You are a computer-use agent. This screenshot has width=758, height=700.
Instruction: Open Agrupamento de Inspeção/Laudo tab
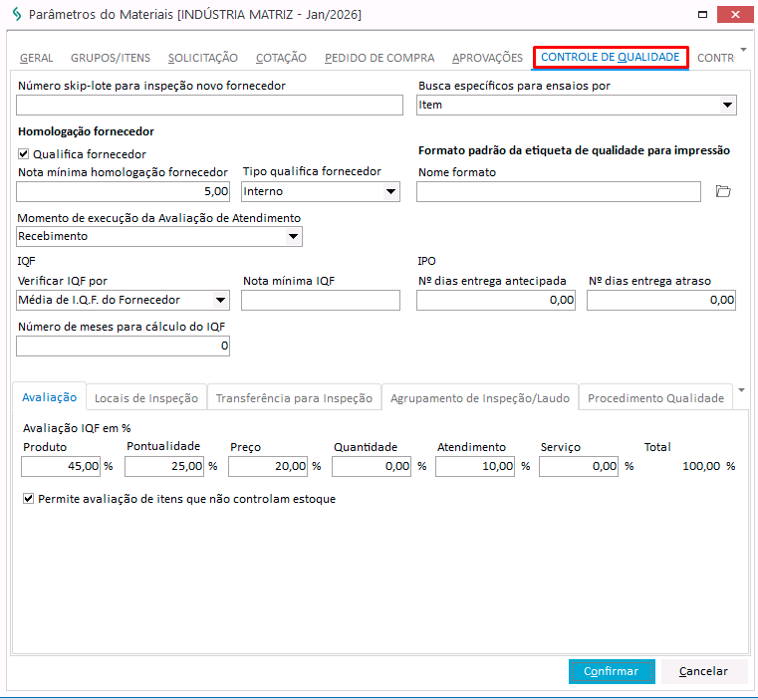point(480,398)
